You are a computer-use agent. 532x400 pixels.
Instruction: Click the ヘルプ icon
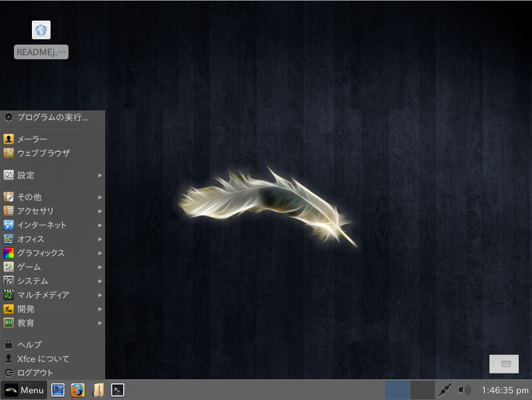[x=9, y=344]
